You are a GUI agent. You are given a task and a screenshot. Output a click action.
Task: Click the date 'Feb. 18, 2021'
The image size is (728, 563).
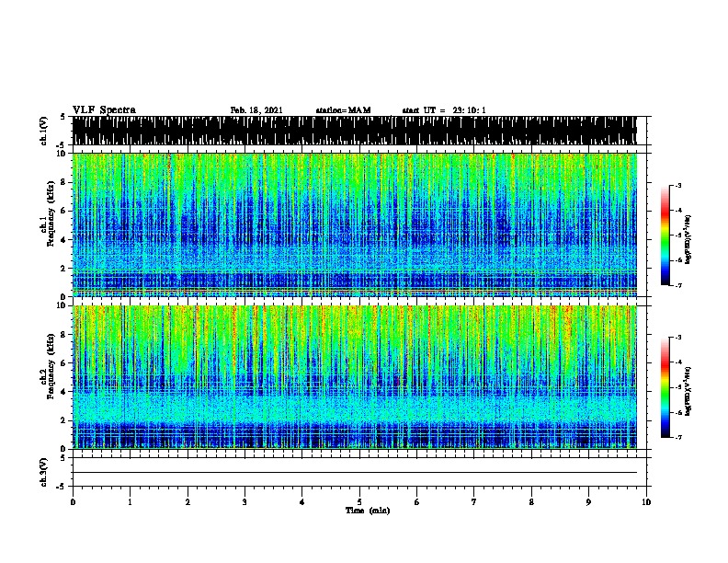pyautogui.click(x=256, y=110)
